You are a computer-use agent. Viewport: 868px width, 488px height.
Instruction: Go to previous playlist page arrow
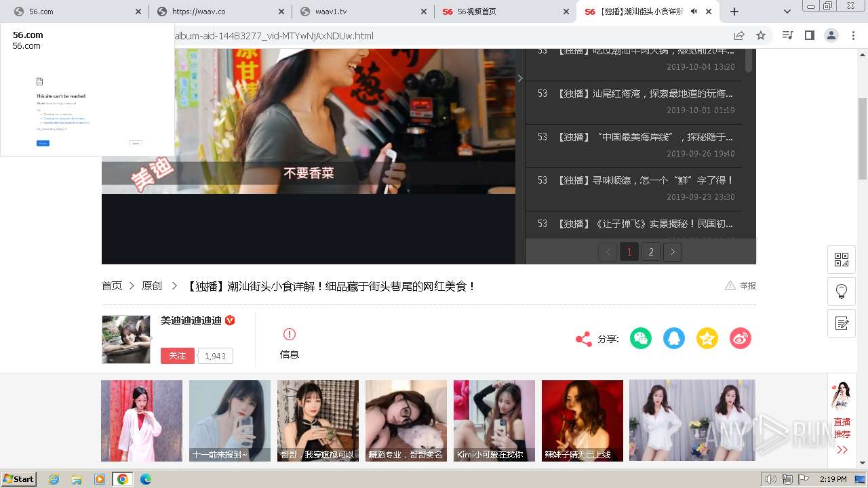(608, 252)
